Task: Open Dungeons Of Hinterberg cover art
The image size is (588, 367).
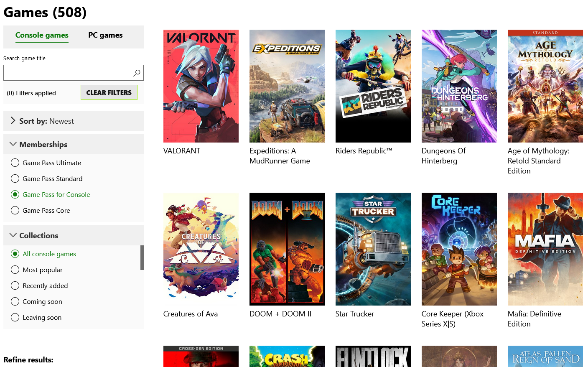Action: coord(459,86)
